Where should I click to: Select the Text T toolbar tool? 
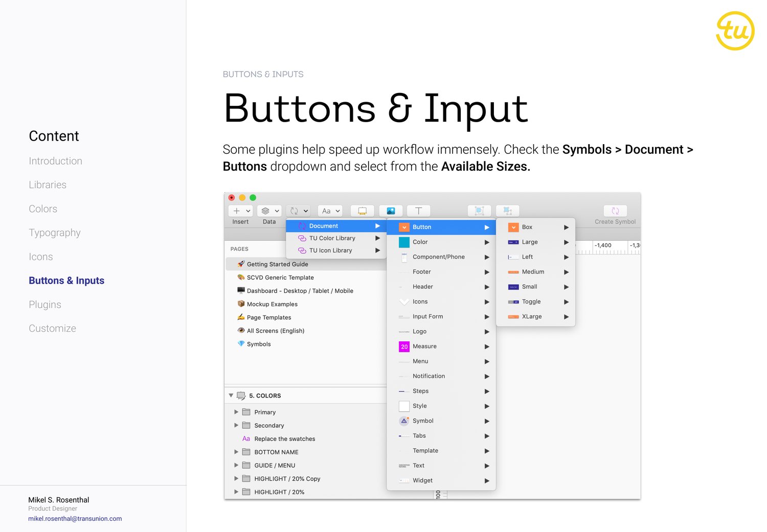pyautogui.click(x=418, y=211)
